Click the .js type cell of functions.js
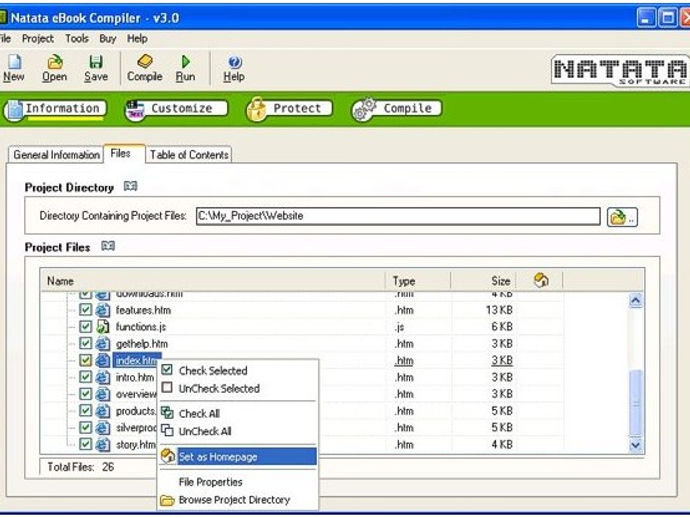The height and width of the screenshot is (518, 690). 400,327
